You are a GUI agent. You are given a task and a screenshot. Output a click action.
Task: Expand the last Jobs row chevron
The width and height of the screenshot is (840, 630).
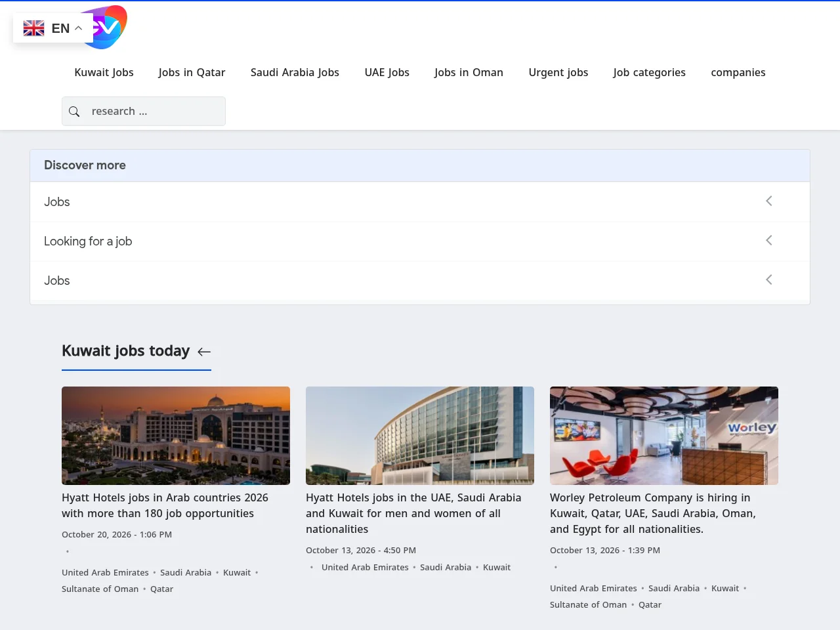pyautogui.click(x=769, y=280)
